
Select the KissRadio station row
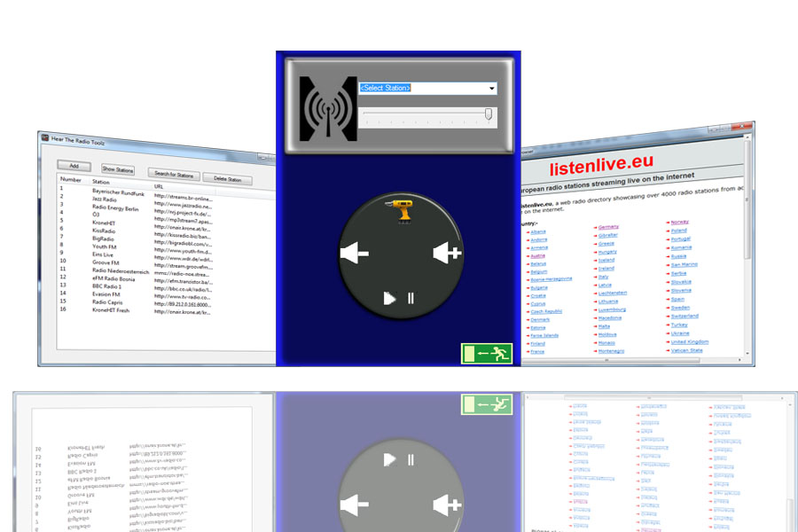(x=136, y=231)
